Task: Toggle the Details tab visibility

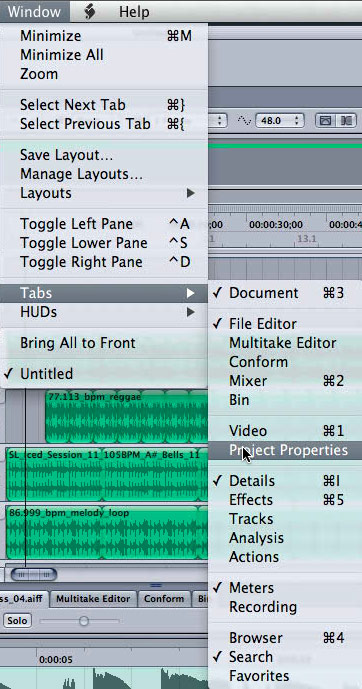Action: tap(285, 481)
